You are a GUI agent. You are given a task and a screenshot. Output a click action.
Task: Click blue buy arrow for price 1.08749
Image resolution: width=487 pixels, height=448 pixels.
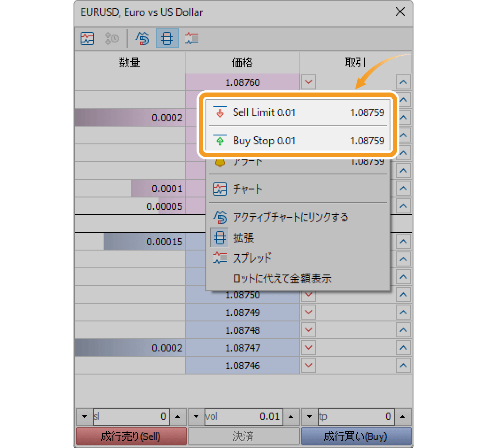(403, 312)
